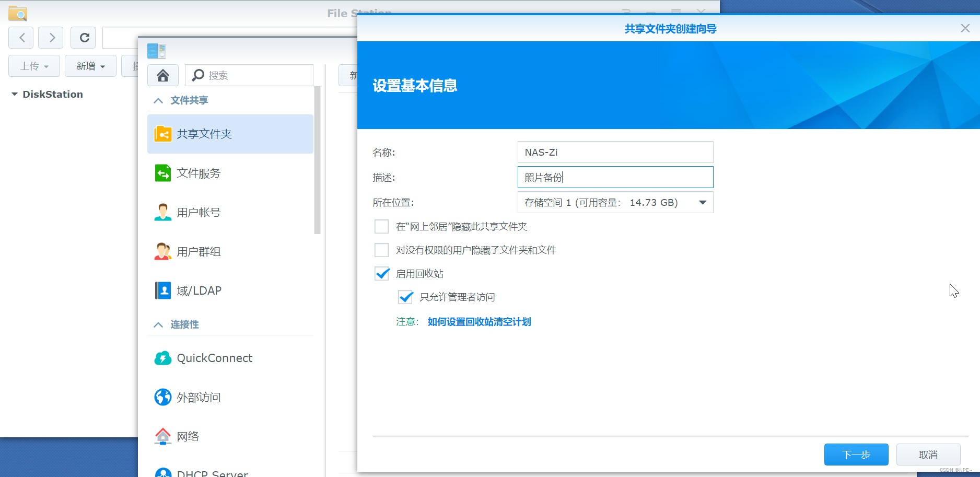Select 用户帐号 in the sidebar

230,212
